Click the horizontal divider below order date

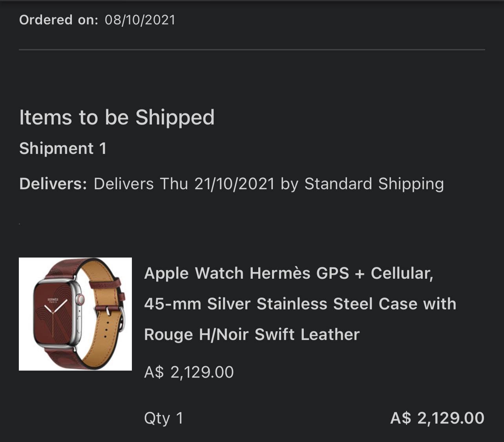pyautogui.click(x=252, y=50)
